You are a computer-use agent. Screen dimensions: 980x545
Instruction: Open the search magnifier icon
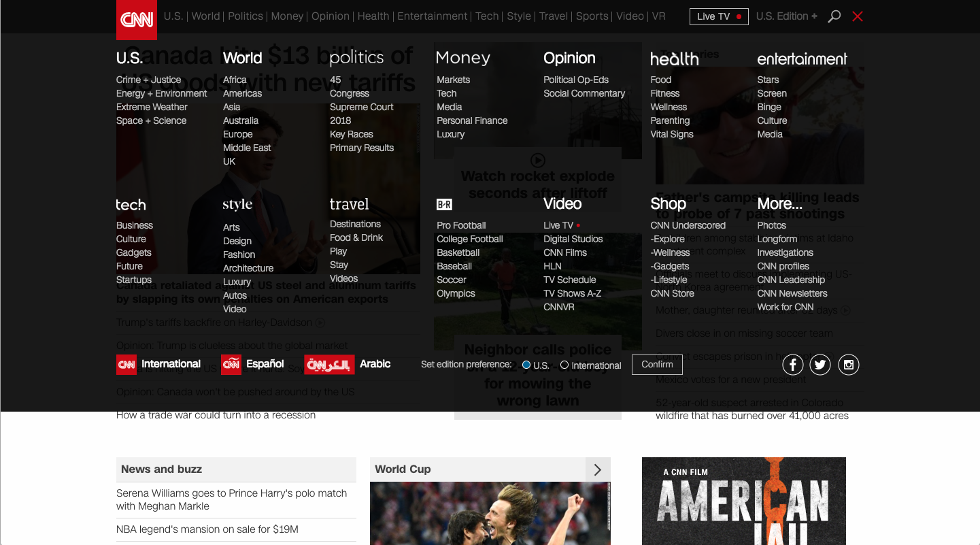[x=834, y=16]
